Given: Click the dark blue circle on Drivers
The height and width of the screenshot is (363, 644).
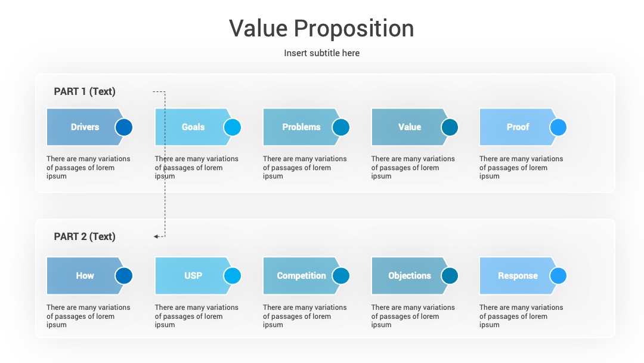Looking at the screenshot, I should 123,127.
